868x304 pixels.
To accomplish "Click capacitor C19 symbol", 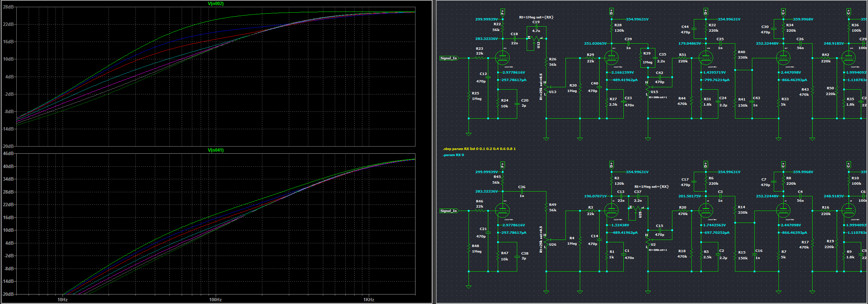I will point(536,27).
